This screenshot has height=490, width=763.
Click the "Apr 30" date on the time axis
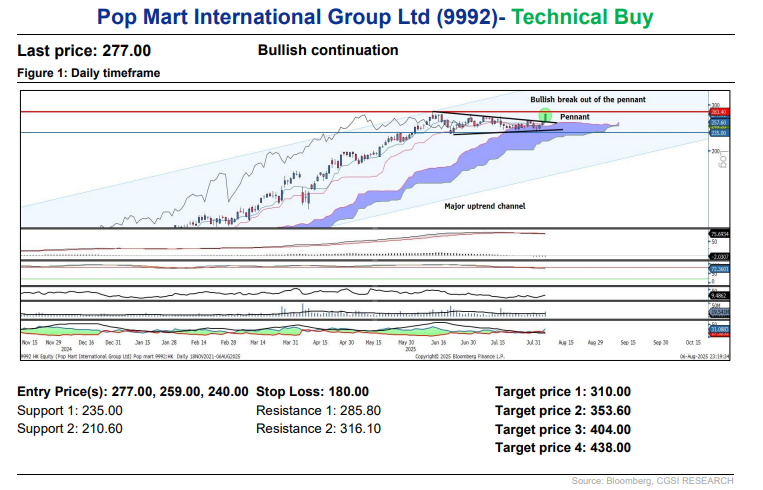pyautogui.click(x=346, y=343)
